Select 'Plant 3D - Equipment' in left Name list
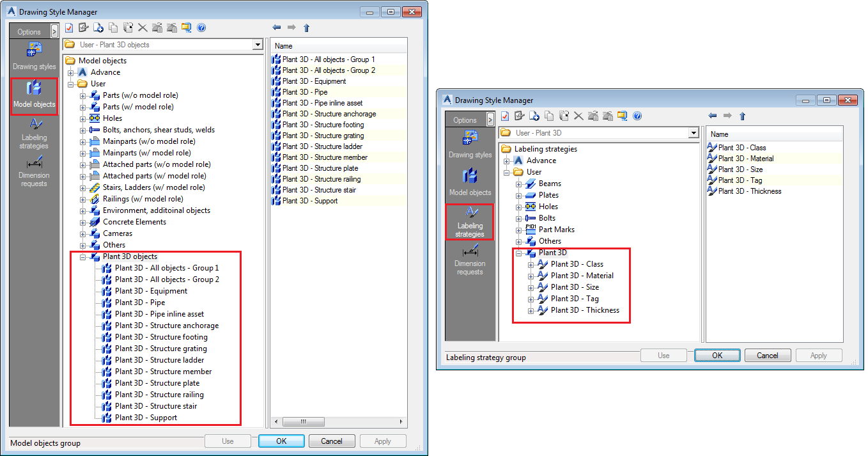Image resolution: width=868 pixels, height=456 pixels. pyautogui.click(x=314, y=81)
